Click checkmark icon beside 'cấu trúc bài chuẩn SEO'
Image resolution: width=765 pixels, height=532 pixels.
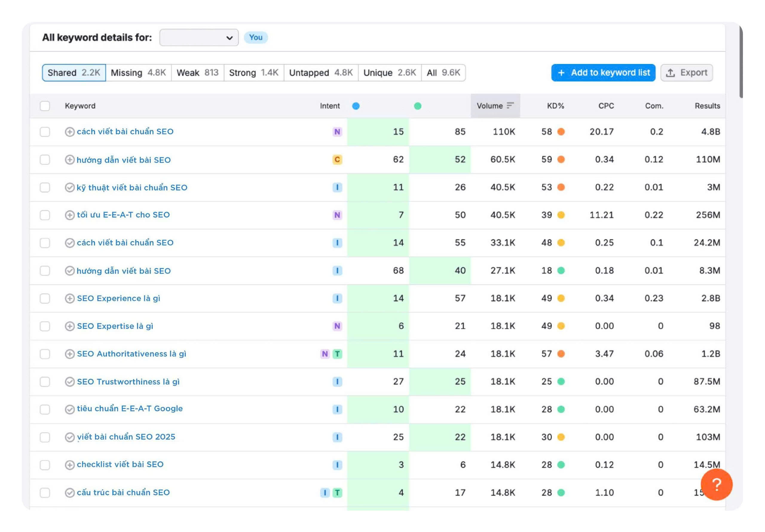click(69, 492)
